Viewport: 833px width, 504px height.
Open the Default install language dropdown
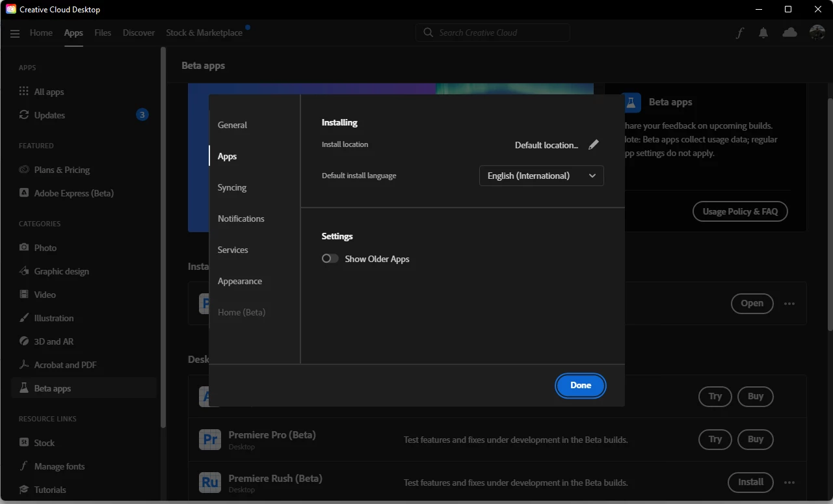tap(542, 176)
